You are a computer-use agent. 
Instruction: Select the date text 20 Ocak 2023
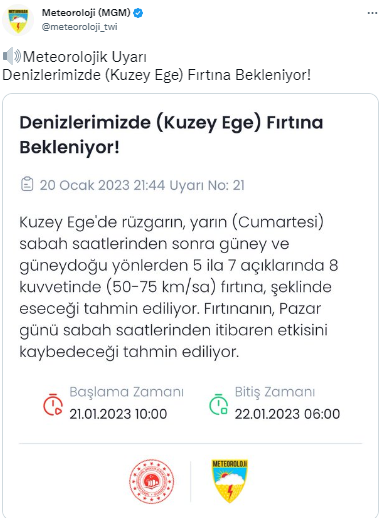85,185
